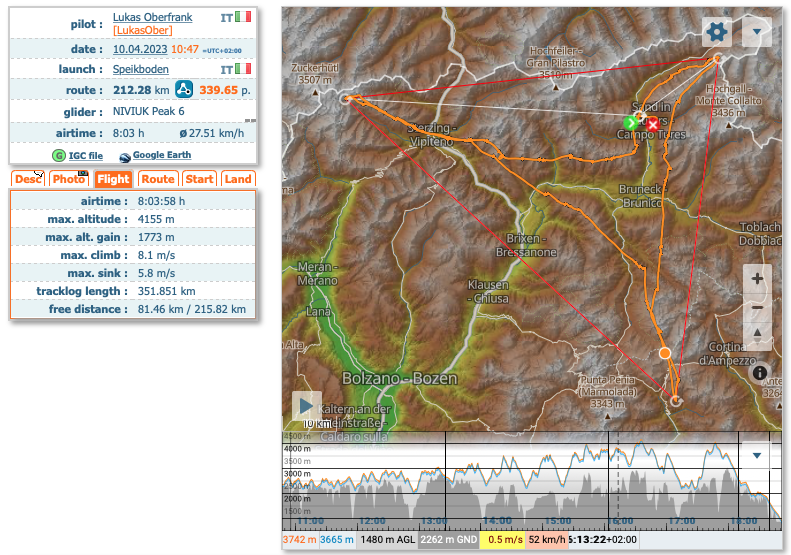Open the Desc tab
This screenshot has width=791, height=555.
[x=27, y=179]
